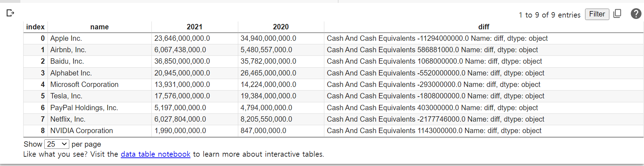This screenshot has height=166, width=644.
Task: Select Netflix 2020 value 8,205,550,000.0
Action: tap(281, 119)
